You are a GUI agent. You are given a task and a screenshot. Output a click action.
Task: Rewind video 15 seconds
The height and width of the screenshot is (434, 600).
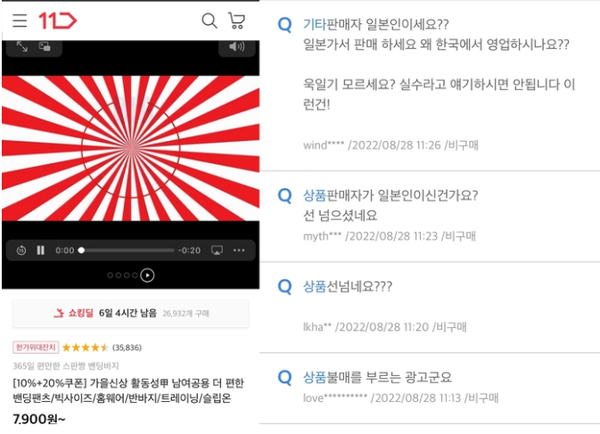pyautogui.click(x=21, y=250)
